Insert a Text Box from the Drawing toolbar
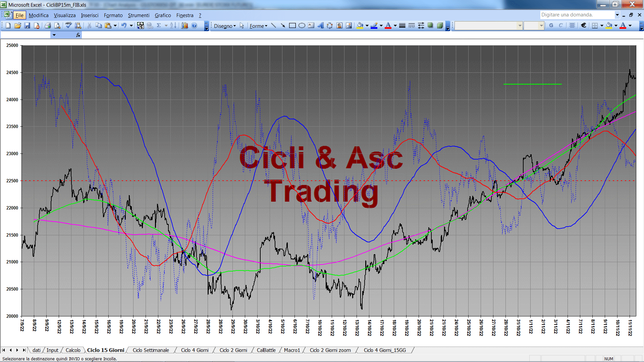Screen dimensions: 644x362 point(311,25)
